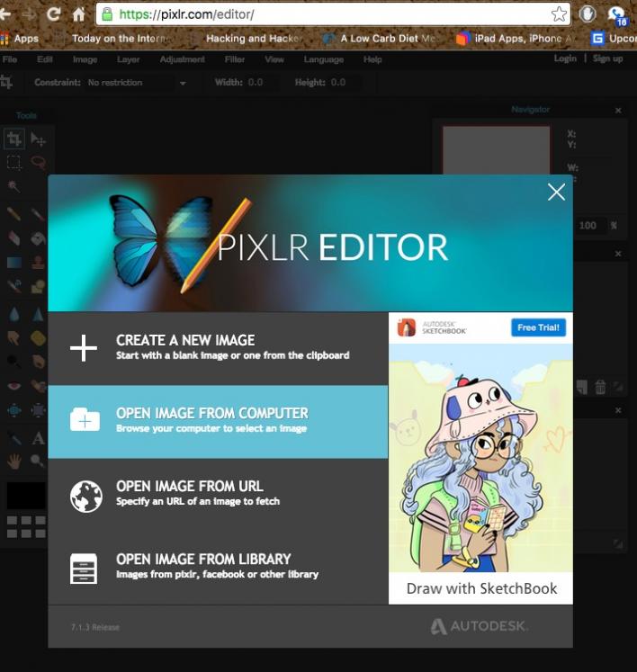Open 'iPad Apps, iPhone' bookmark

coord(516,39)
